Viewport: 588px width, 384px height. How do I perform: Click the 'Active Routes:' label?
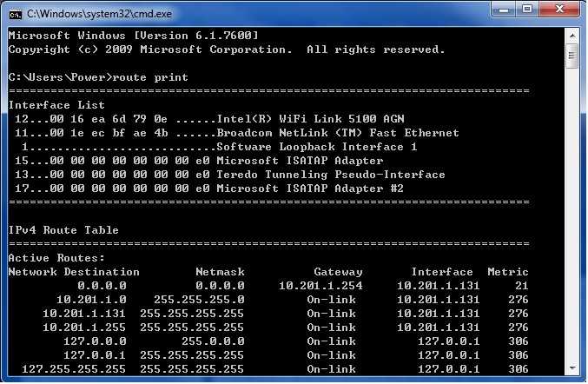coord(56,258)
